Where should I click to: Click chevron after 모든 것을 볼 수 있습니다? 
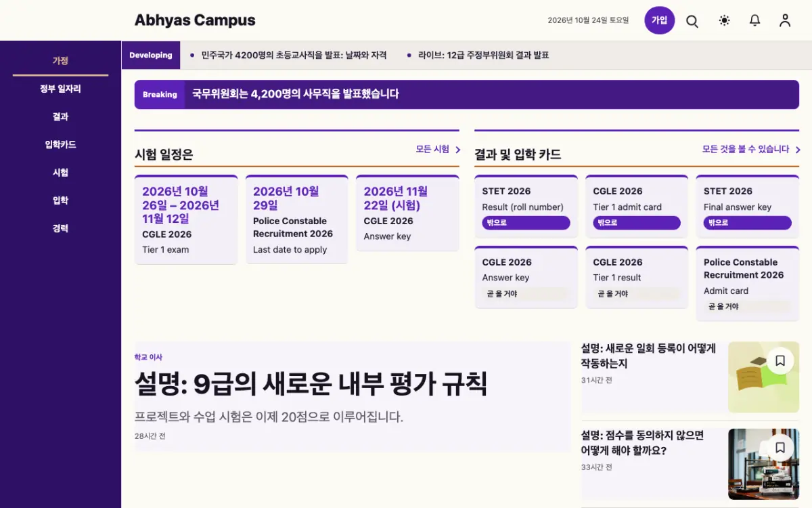coord(798,150)
